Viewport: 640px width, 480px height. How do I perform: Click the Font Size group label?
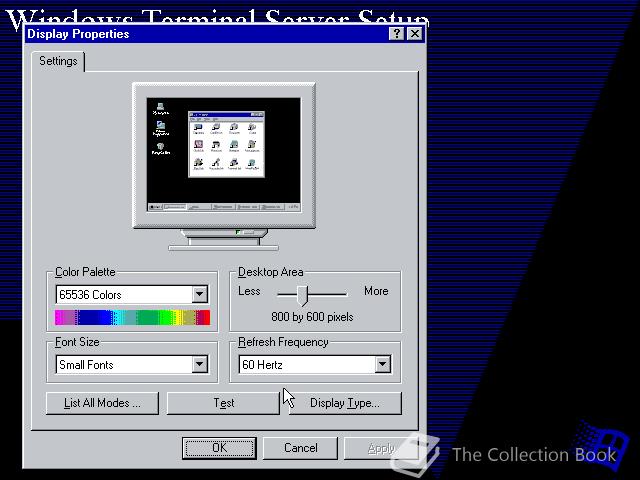77,342
